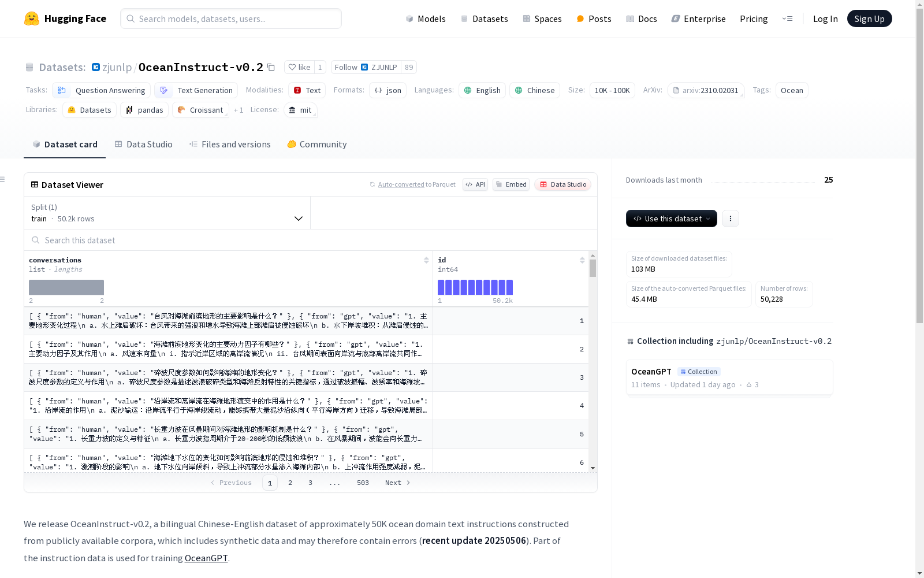This screenshot has height=578, width=924.
Task: Select the Croissant library tag
Action: pyautogui.click(x=200, y=110)
